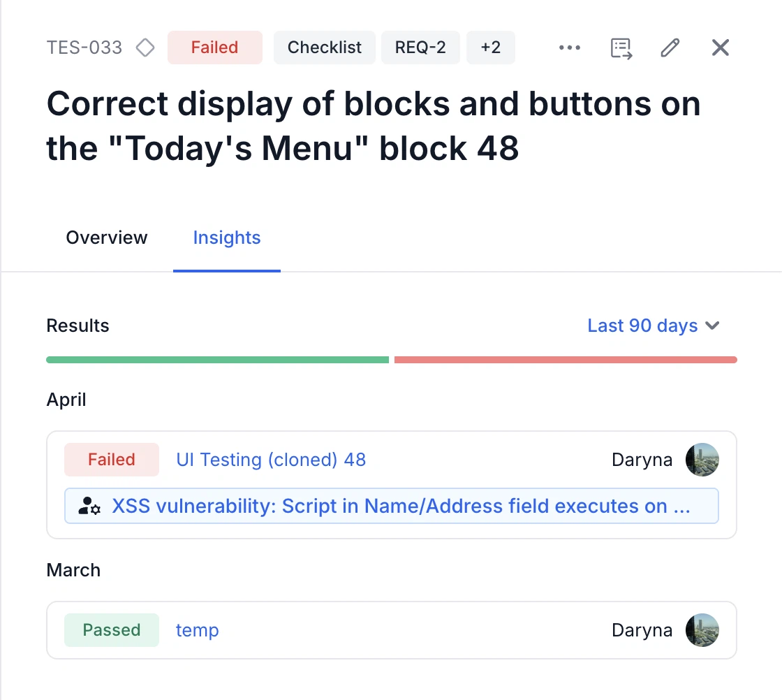
Task: Edit the test case using the pencil icon
Action: click(x=670, y=48)
